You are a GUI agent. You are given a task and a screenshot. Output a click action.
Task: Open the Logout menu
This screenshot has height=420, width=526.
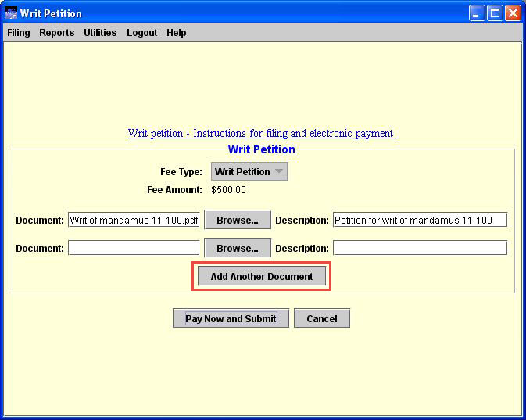tap(142, 33)
